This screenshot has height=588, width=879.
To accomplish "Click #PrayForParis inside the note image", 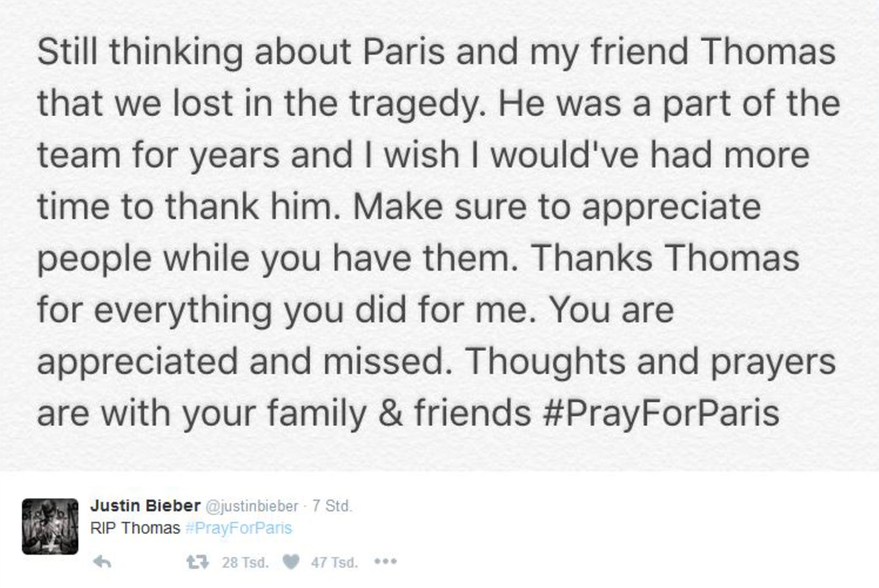I will [661, 413].
